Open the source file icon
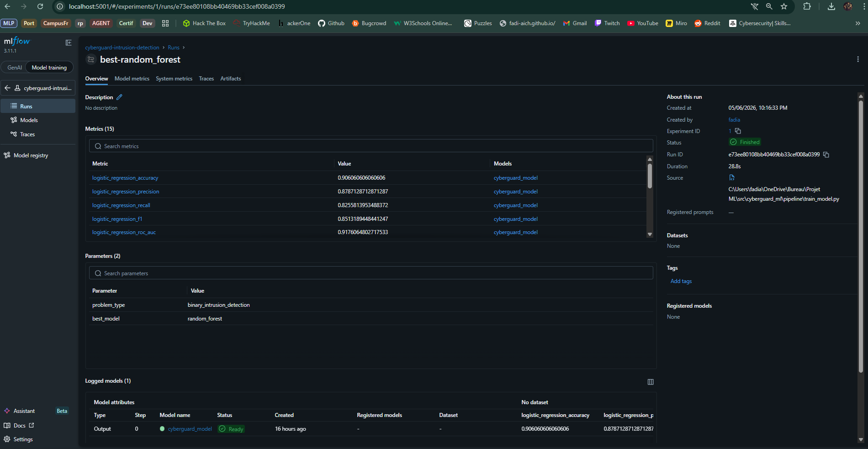868x449 pixels. (x=732, y=177)
